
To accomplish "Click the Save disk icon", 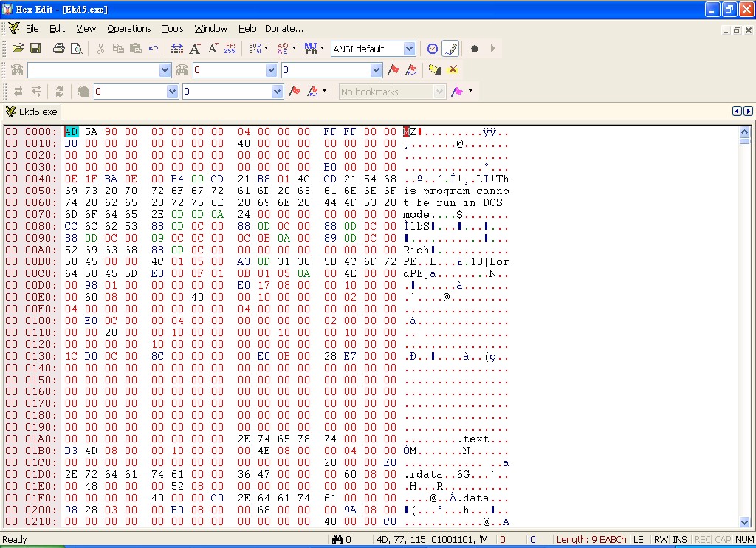I will [x=35, y=48].
